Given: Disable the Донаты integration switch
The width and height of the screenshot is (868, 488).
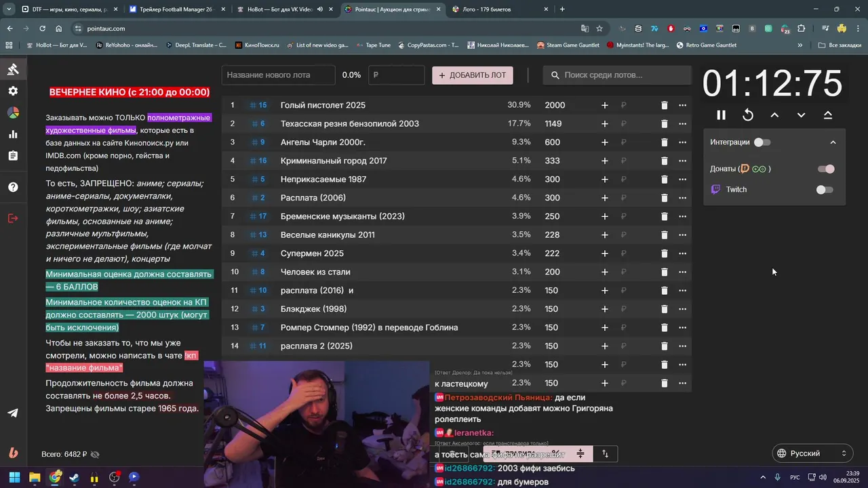Looking at the screenshot, I should pyautogui.click(x=825, y=169).
